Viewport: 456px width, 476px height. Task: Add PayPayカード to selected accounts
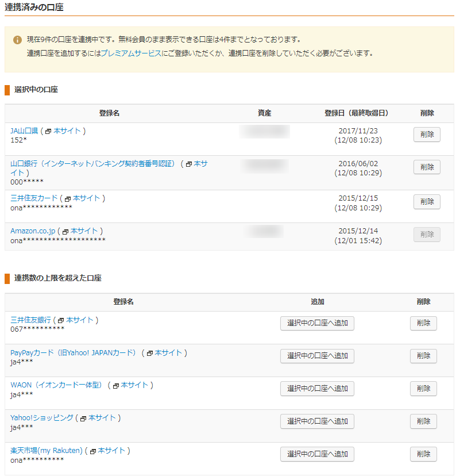coord(317,356)
